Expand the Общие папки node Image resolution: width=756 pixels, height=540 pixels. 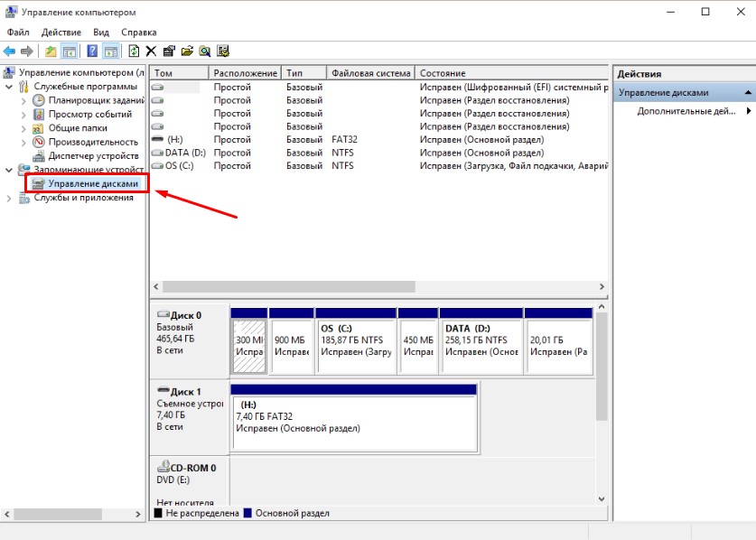click(x=24, y=128)
